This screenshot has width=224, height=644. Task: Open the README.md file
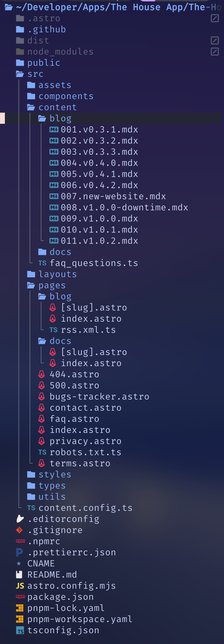(x=52, y=575)
